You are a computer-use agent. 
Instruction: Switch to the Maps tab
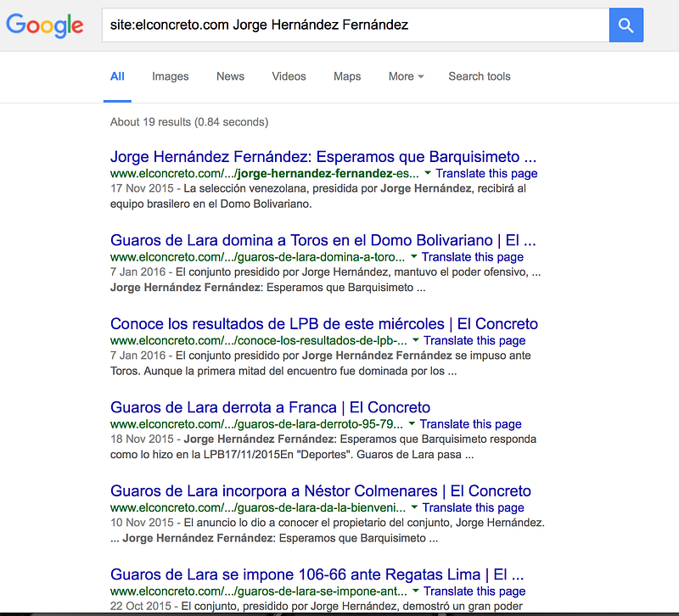click(x=347, y=76)
